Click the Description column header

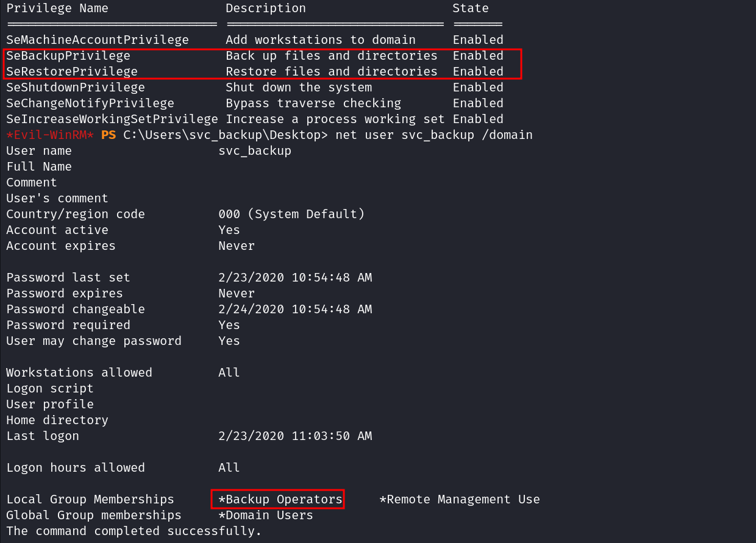tap(266, 8)
